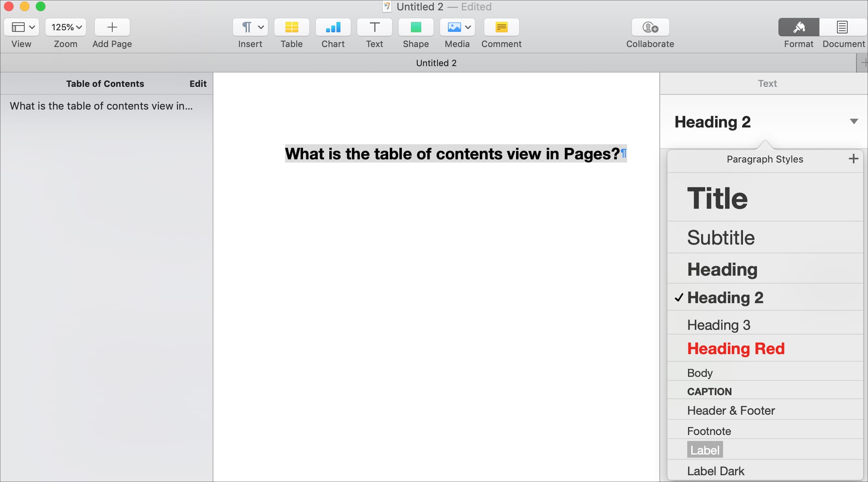Click the Collaborate icon
868x482 pixels.
click(x=651, y=27)
